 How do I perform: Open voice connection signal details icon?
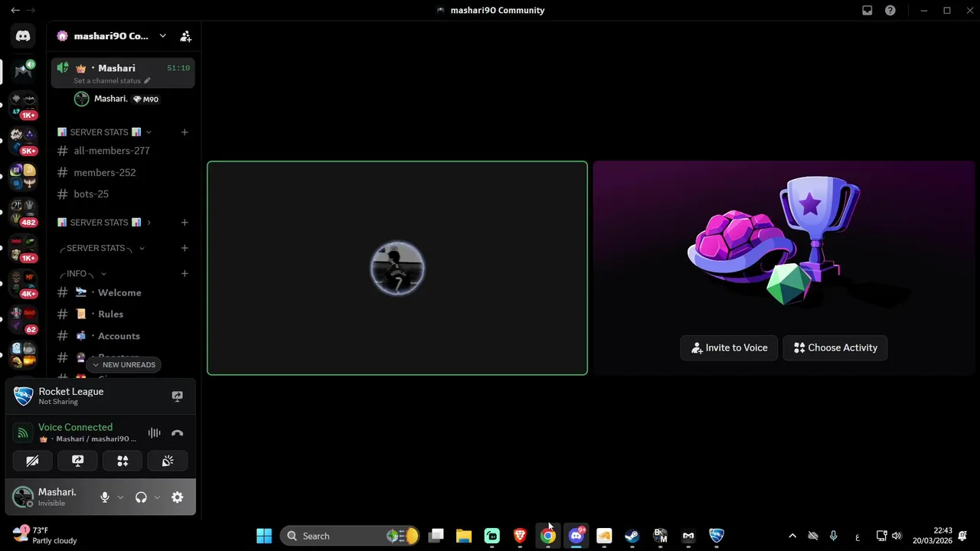23,433
